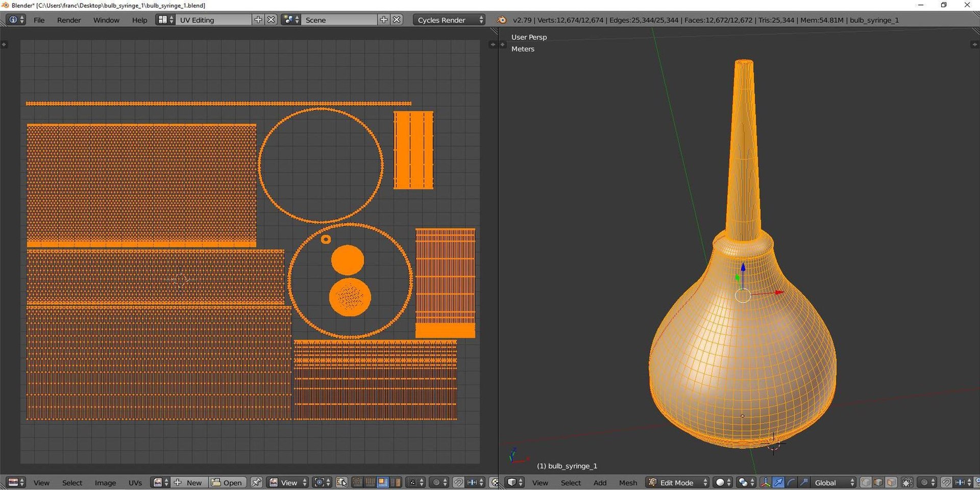Screen dimensions: 980x490
Task: Activate the rotate manipulator icon
Action: click(791, 482)
